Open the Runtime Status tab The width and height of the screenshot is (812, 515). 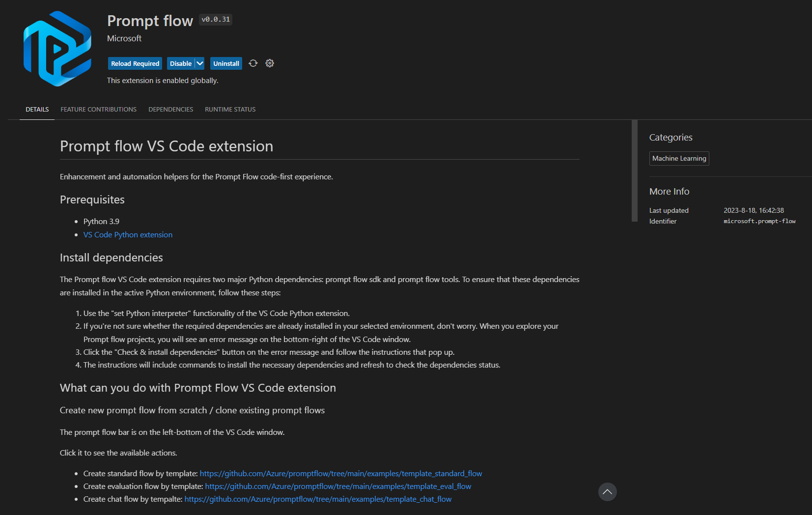230,110
